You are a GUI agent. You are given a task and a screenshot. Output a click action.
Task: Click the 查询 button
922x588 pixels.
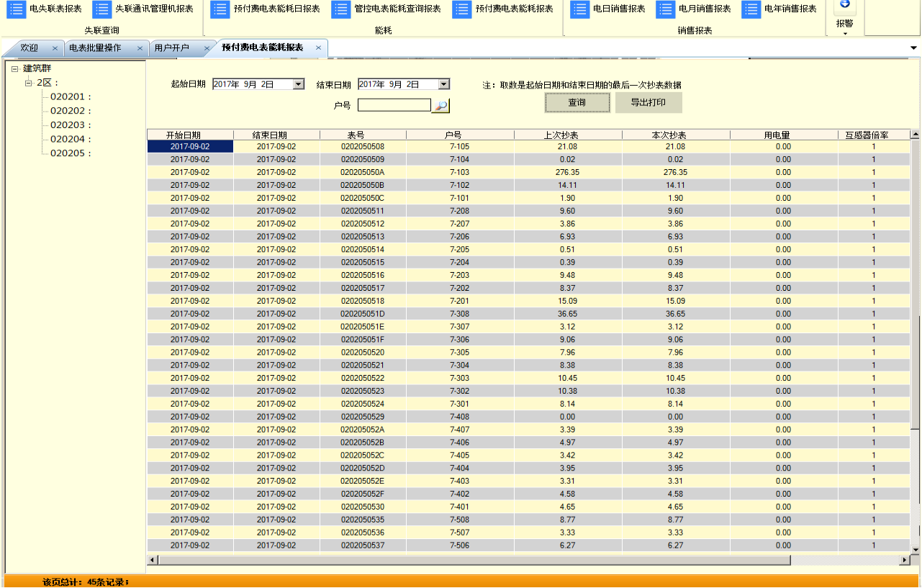click(x=577, y=103)
